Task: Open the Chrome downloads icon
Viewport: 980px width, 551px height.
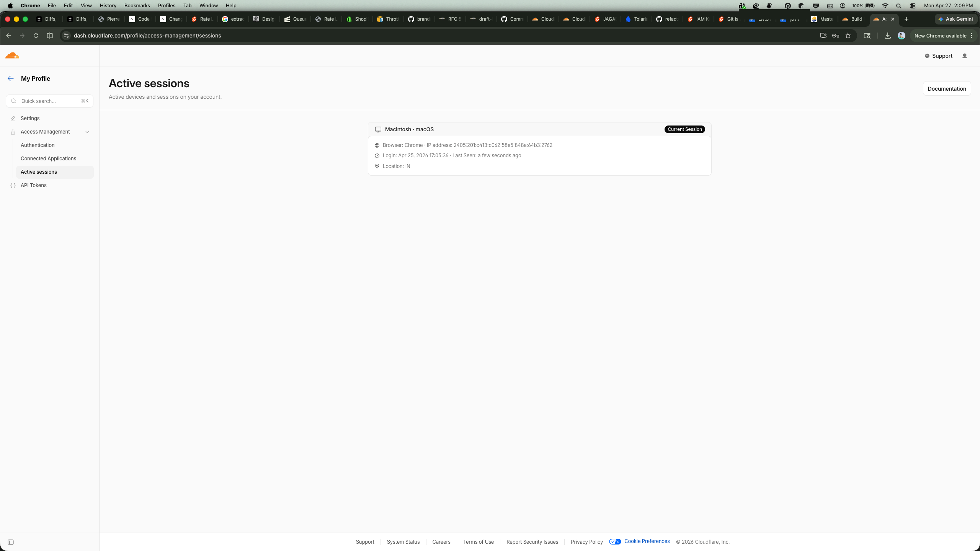Action: pyautogui.click(x=887, y=36)
